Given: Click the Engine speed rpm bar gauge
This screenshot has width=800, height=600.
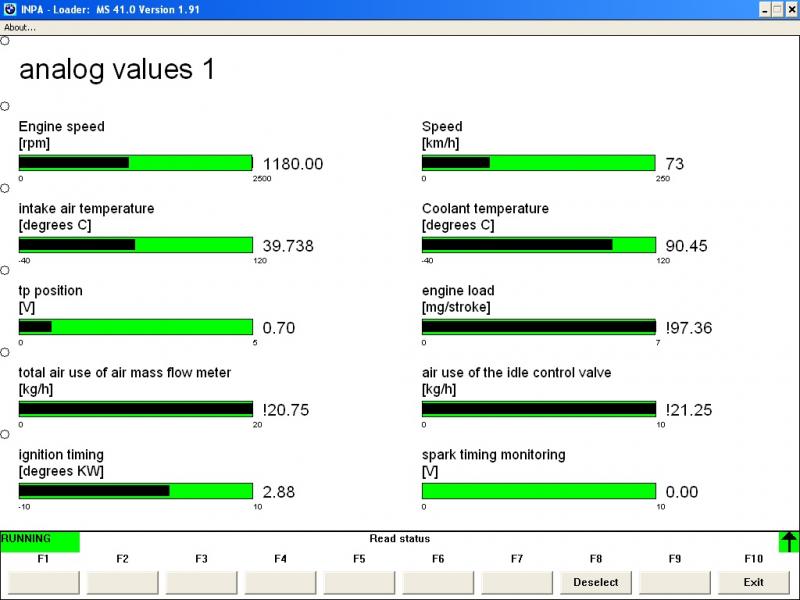Looking at the screenshot, I should click(135, 163).
